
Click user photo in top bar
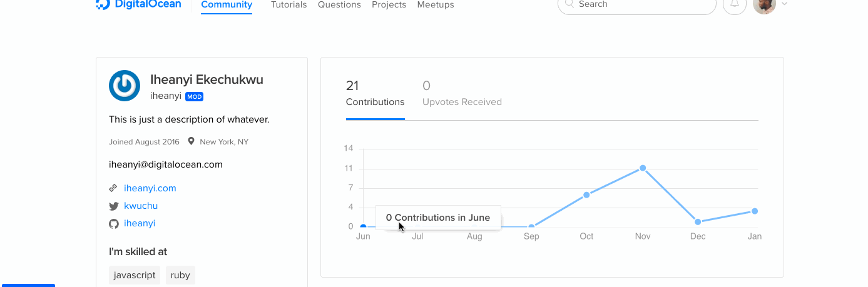point(764,5)
